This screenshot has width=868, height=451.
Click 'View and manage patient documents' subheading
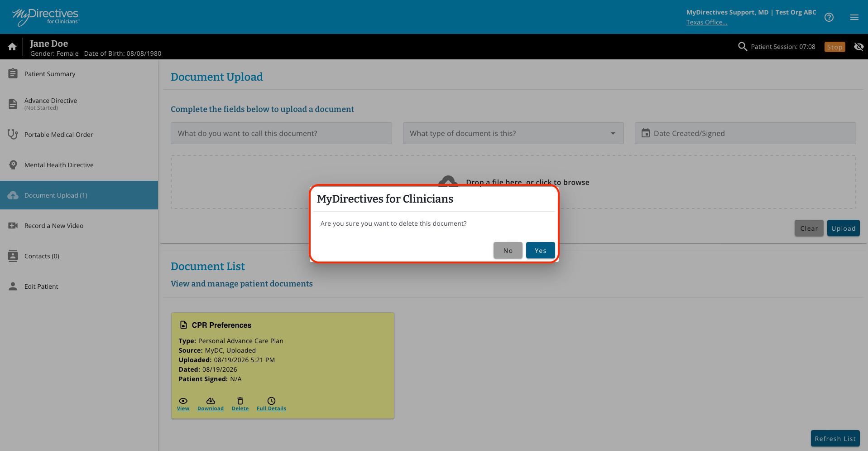click(242, 284)
